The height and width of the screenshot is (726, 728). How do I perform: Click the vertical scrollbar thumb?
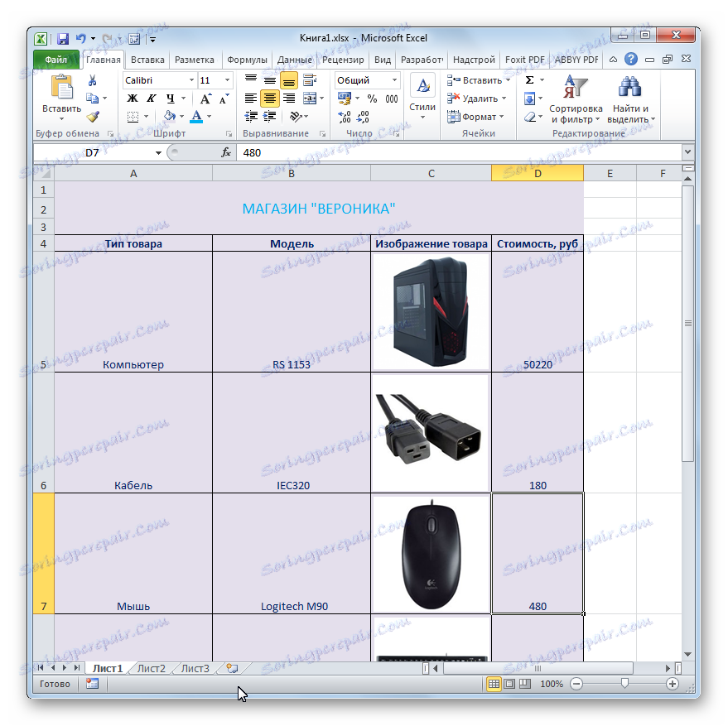coord(687,324)
